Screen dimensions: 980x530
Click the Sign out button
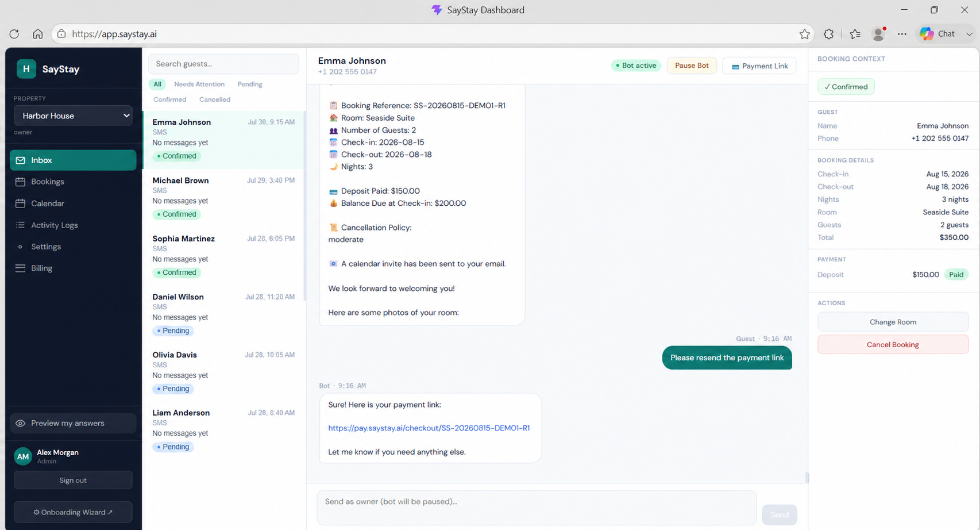tap(73, 480)
